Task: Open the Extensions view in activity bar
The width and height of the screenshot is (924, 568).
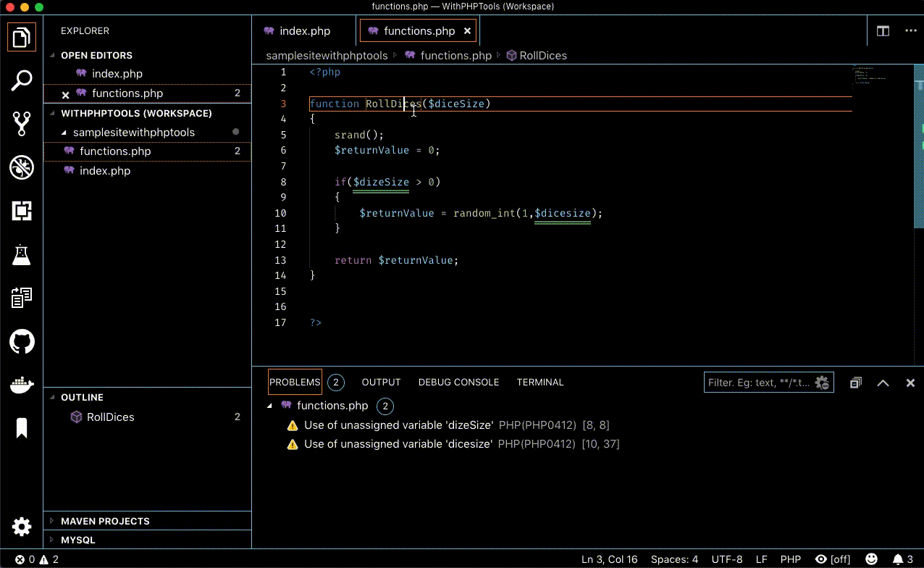Action: point(22,211)
